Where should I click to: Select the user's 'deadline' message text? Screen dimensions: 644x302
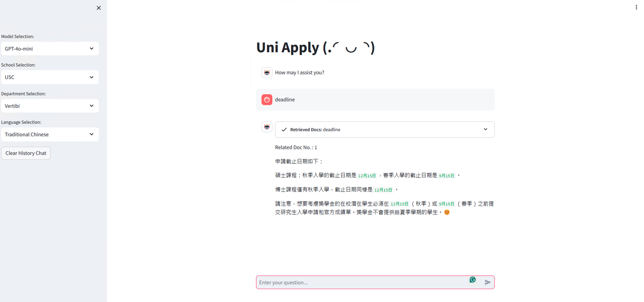285,100
